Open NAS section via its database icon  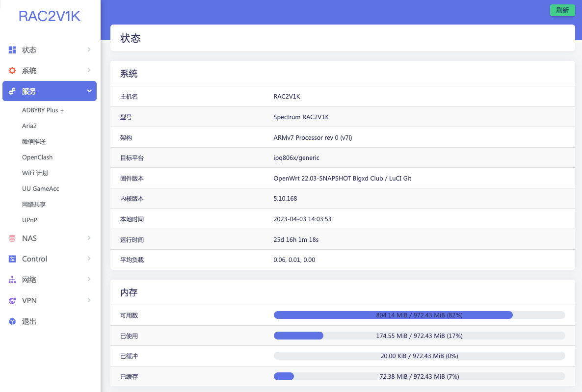coord(12,238)
